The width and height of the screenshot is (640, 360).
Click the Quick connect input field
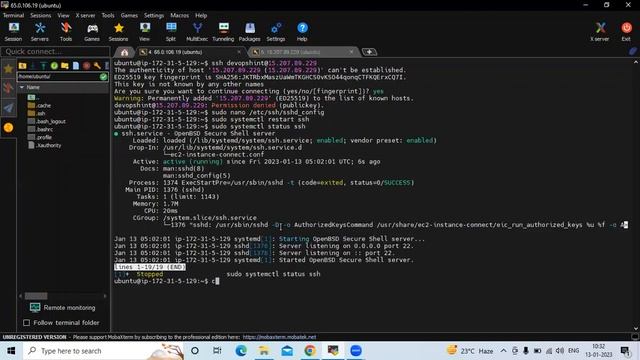click(56, 51)
